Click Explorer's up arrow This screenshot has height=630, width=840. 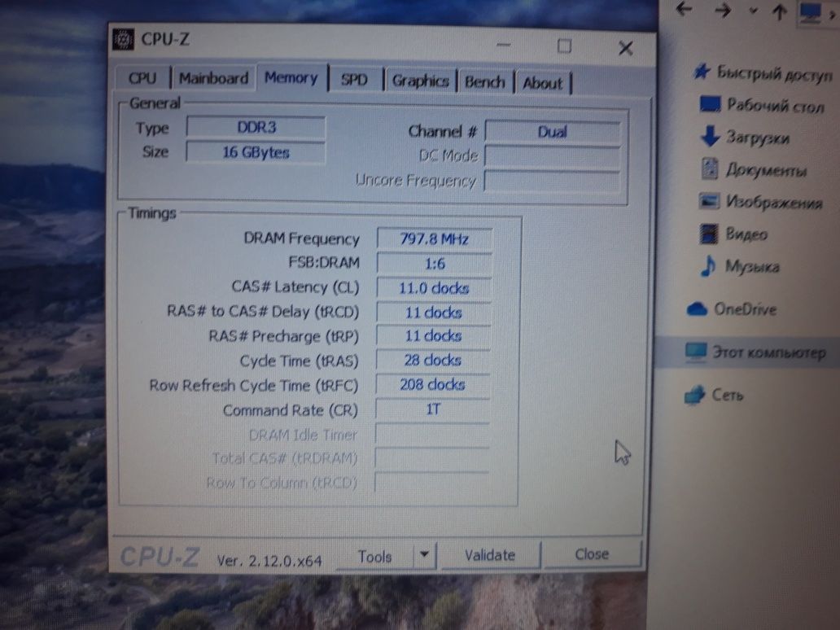[x=780, y=11]
